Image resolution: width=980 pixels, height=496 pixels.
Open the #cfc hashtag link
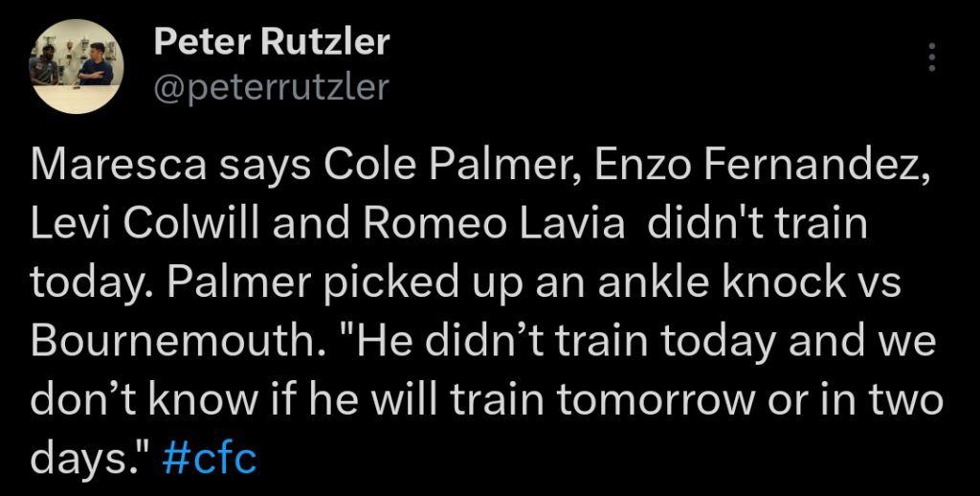(211, 459)
